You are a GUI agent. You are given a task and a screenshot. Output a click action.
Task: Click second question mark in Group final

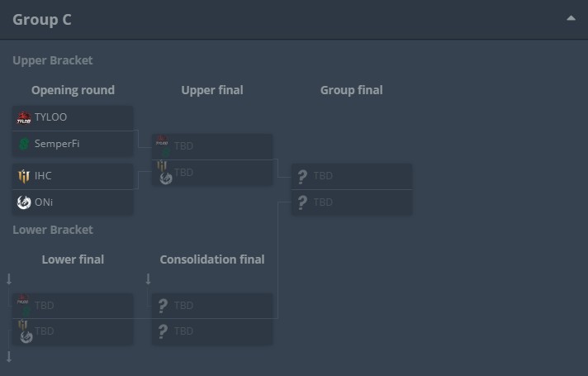point(302,202)
